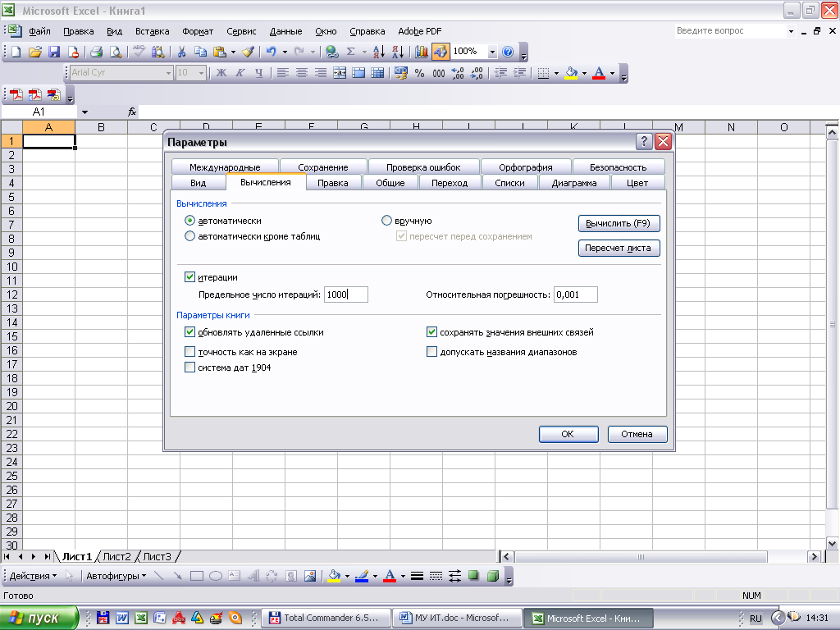Viewport: 840px width, 630px height.
Task: Open the 'Действия' drawing menu
Action: pyautogui.click(x=33, y=576)
